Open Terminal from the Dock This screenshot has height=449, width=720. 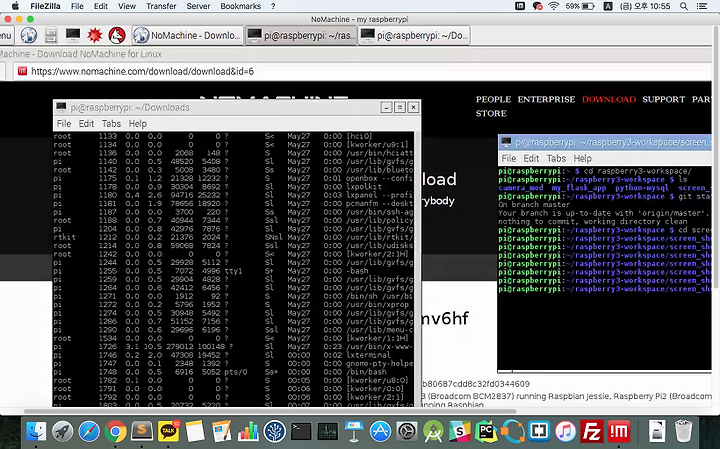tap(301, 432)
